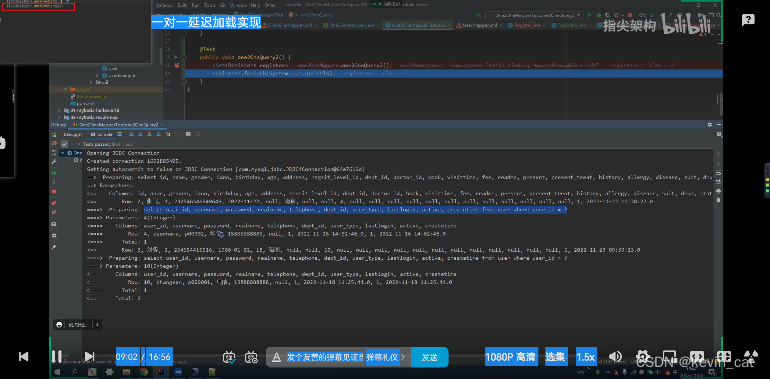The height and width of the screenshot is (379, 770).
Task: Expand the mybatis-resultmap module
Action: tap(60, 117)
